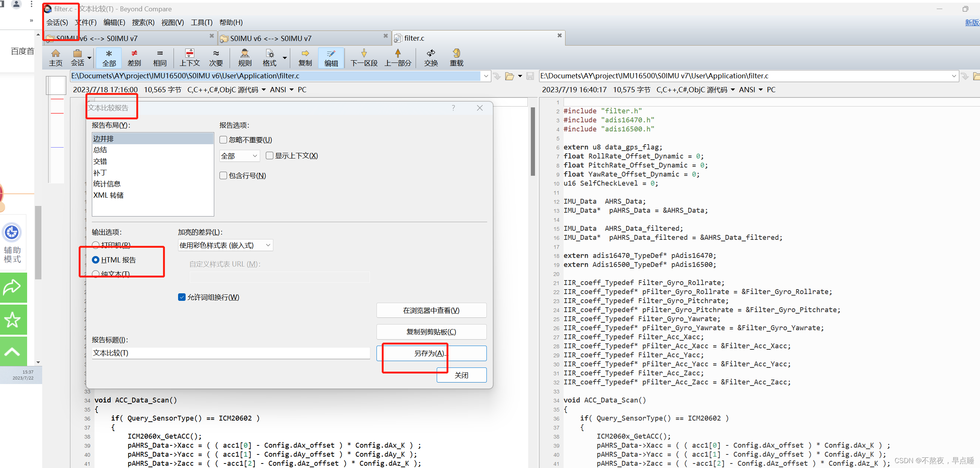Toggle the Edit (编辑) toolbar icon
980x468 pixels.
pyautogui.click(x=331, y=58)
